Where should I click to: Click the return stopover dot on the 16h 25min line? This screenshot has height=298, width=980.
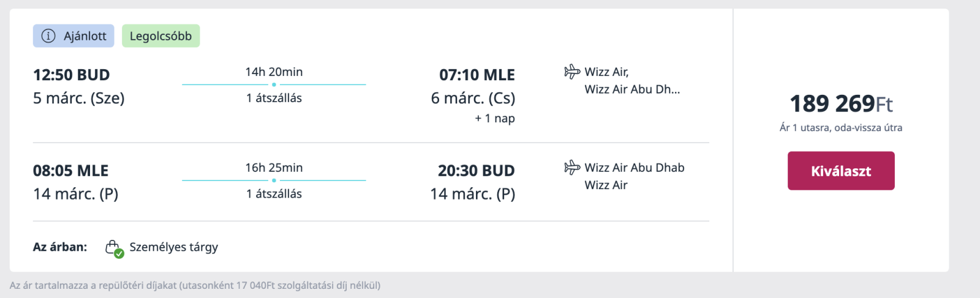[x=274, y=181]
